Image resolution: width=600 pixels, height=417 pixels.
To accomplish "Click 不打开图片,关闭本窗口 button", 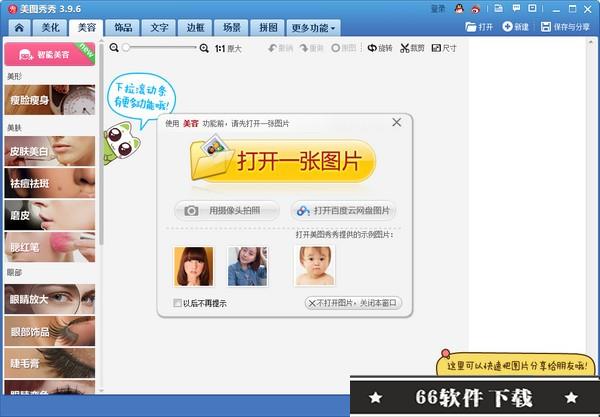I will (353, 303).
